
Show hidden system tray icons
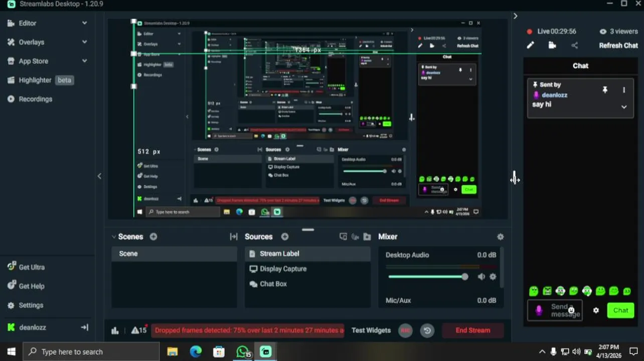click(x=542, y=351)
